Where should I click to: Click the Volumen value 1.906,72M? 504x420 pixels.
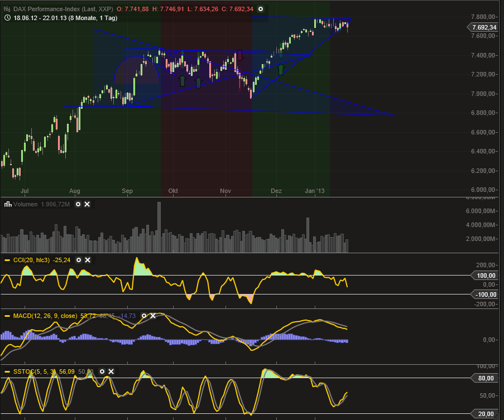click(55, 204)
